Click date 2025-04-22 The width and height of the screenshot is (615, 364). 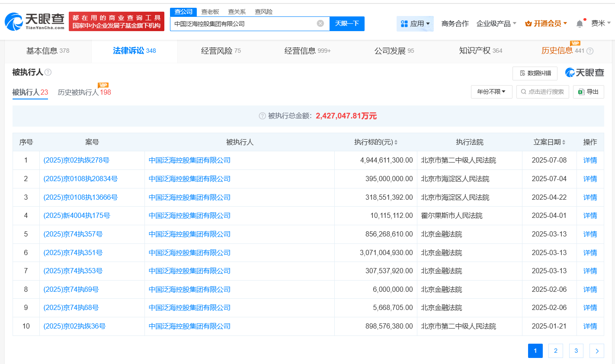[x=549, y=198]
